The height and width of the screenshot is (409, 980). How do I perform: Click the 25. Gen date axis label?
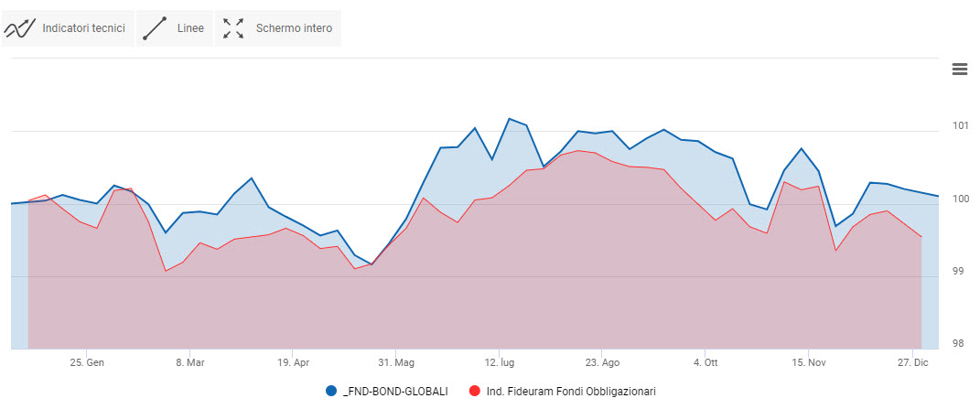pos(87,362)
